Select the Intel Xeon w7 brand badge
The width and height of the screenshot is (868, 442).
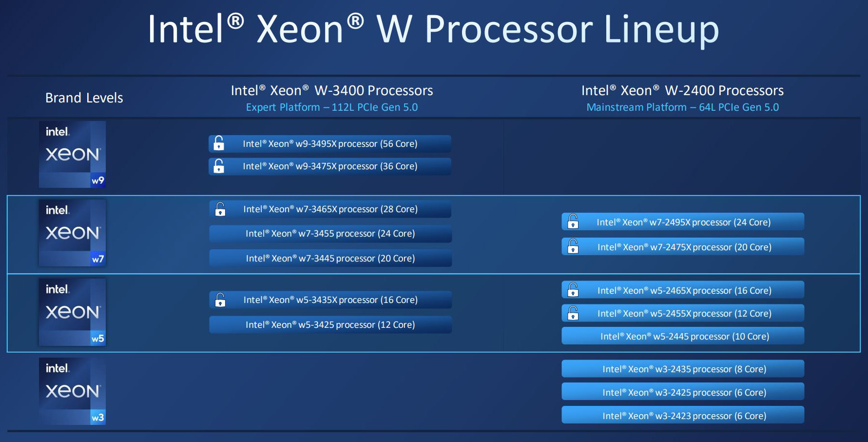(x=72, y=233)
